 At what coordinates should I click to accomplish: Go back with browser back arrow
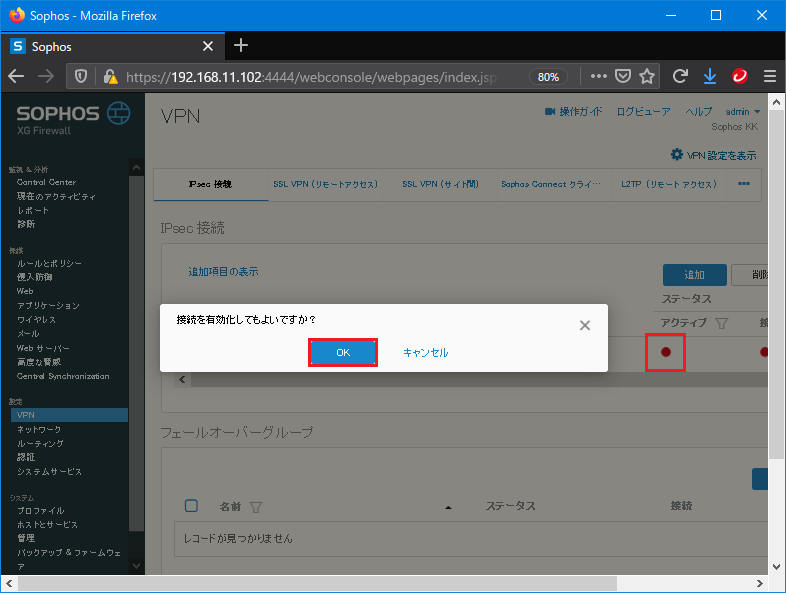(x=16, y=76)
